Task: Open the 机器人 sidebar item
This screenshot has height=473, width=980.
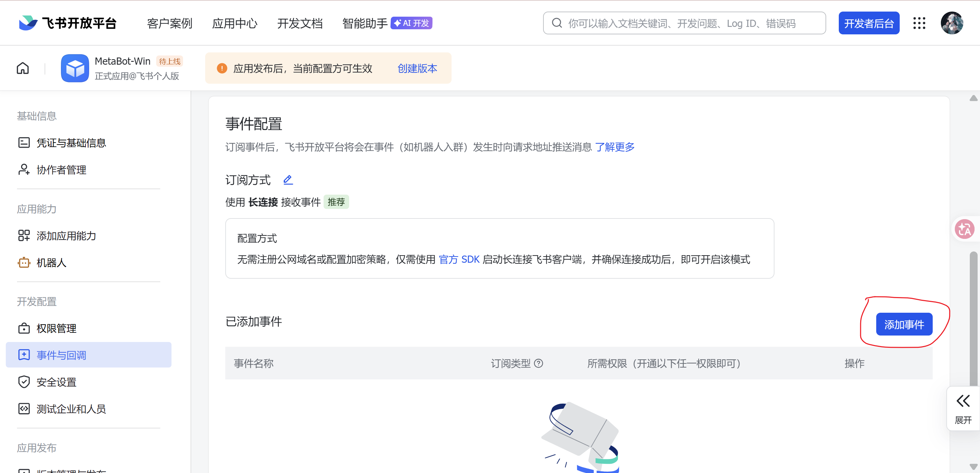Action: coord(51,263)
